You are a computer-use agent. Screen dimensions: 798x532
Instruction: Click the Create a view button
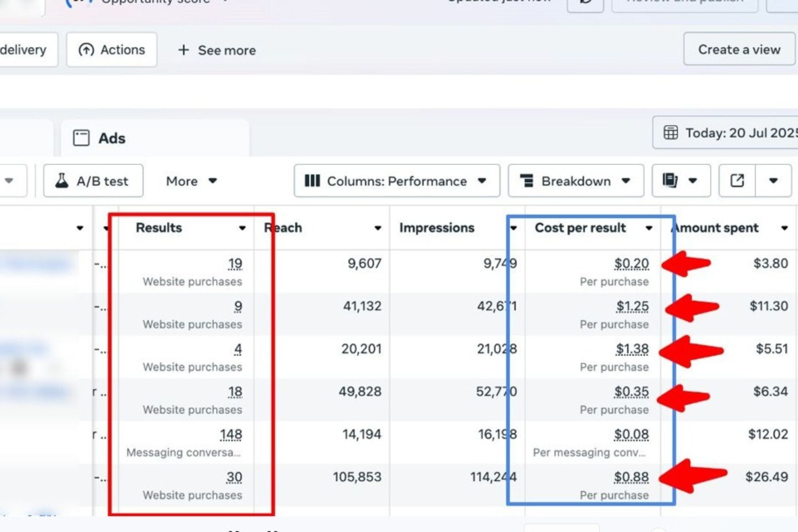click(x=739, y=49)
